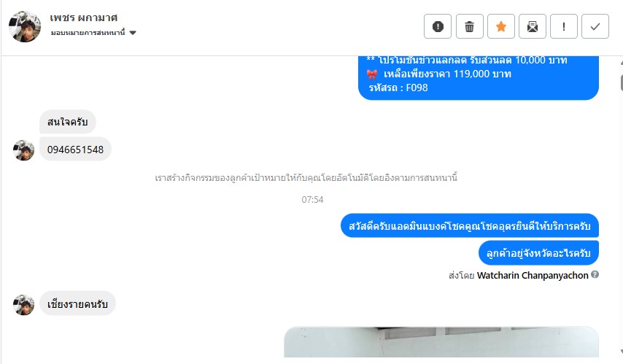Click customer name เพชร ผกามาศ

pos(83,18)
